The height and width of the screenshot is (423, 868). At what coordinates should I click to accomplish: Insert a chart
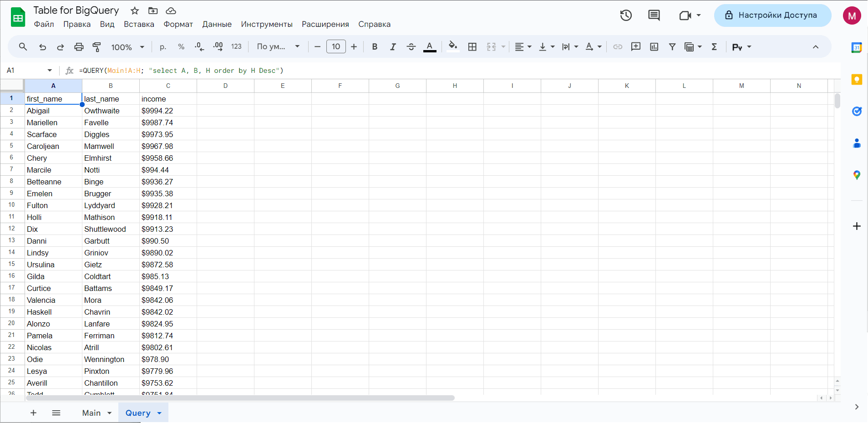click(654, 46)
